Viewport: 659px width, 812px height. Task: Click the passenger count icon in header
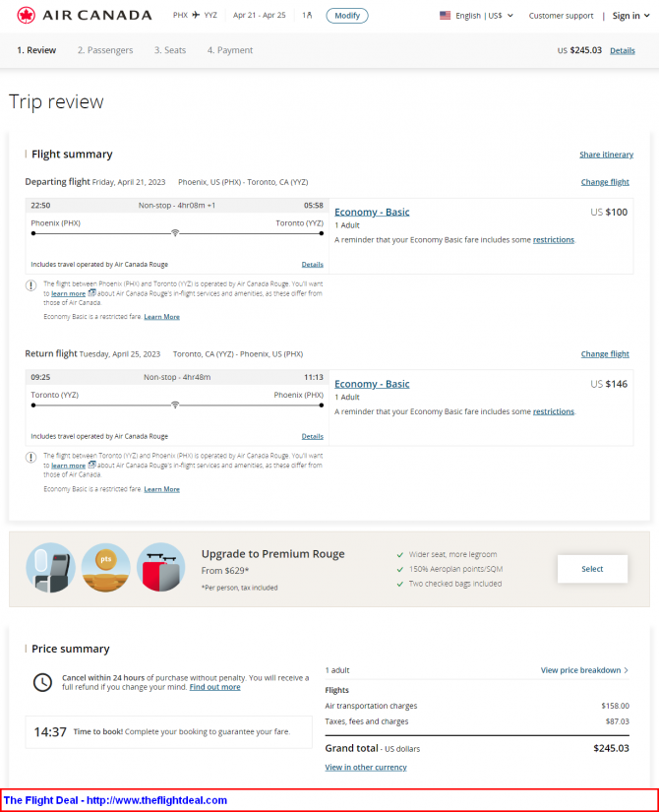[x=307, y=15]
